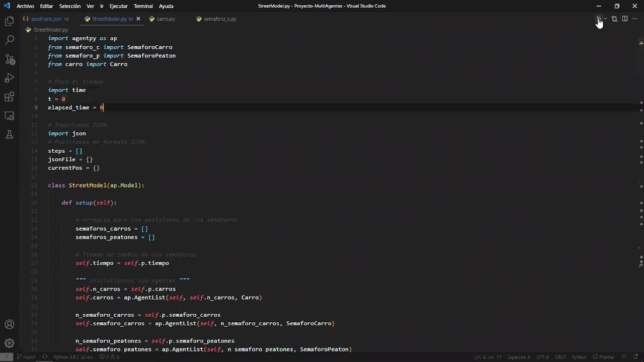Click the import agentpy as ap line
The width and height of the screenshot is (644, 362).
point(83,38)
